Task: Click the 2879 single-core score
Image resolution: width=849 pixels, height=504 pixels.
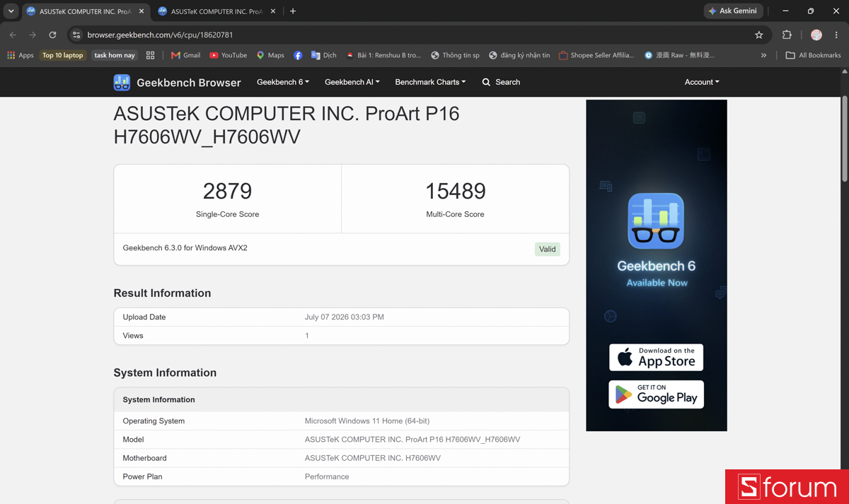Action: (227, 192)
